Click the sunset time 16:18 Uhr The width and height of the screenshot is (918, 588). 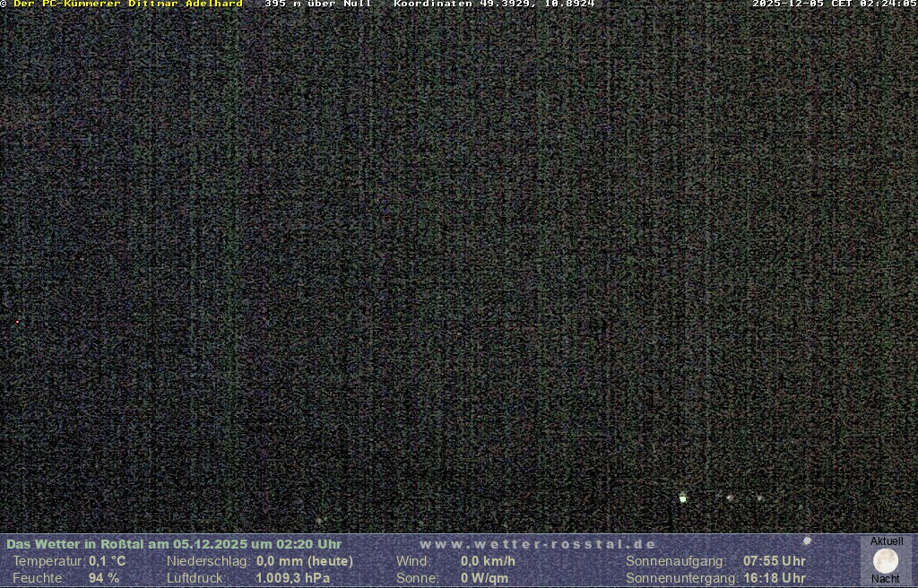(774, 578)
